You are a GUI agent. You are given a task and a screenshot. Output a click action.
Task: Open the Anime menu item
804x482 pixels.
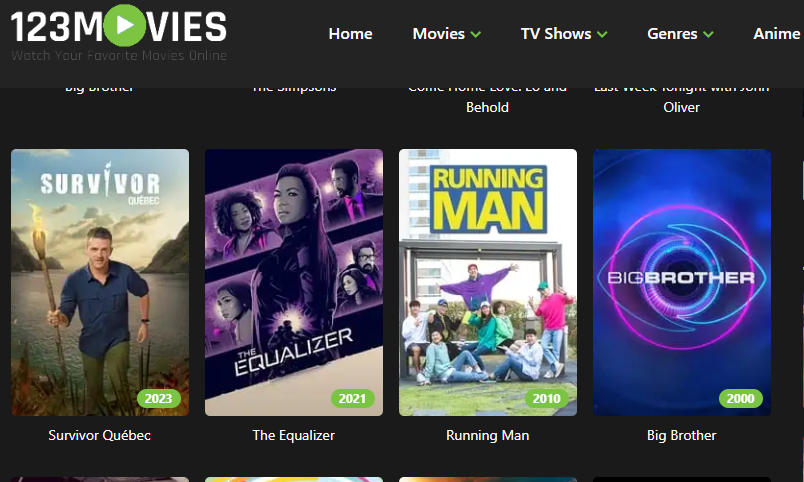776,34
